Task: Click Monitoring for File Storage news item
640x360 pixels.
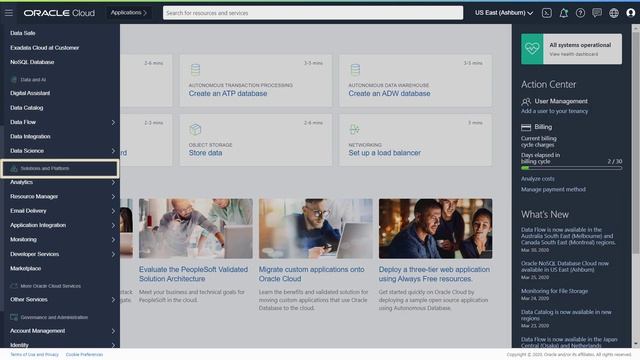Action: point(554,291)
